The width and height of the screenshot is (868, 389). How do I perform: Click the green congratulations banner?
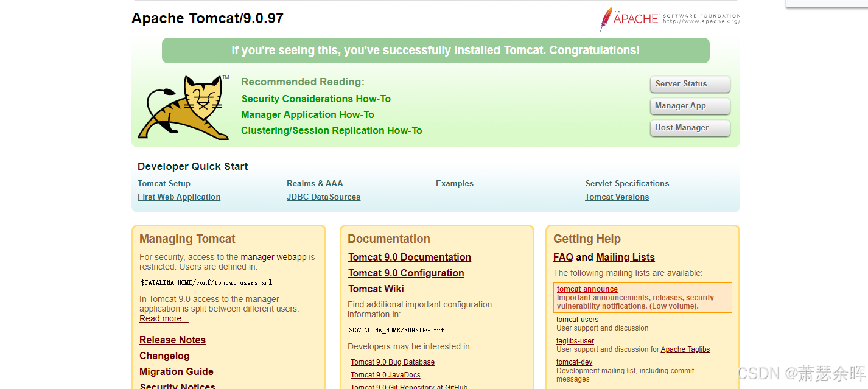(436, 51)
